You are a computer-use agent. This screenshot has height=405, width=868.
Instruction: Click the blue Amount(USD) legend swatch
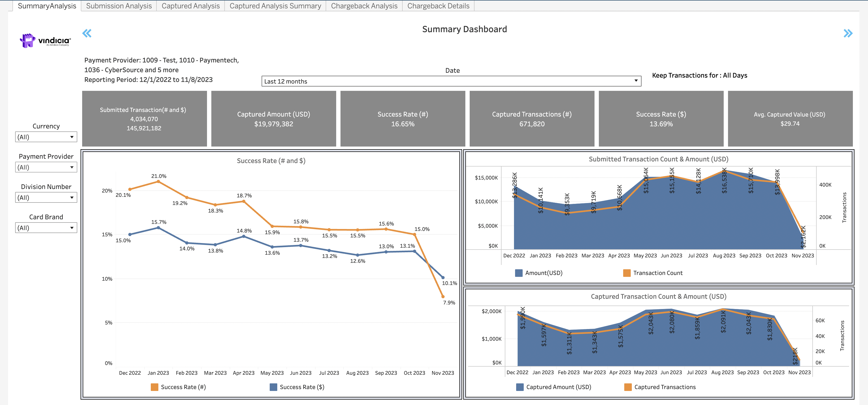point(519,273)
